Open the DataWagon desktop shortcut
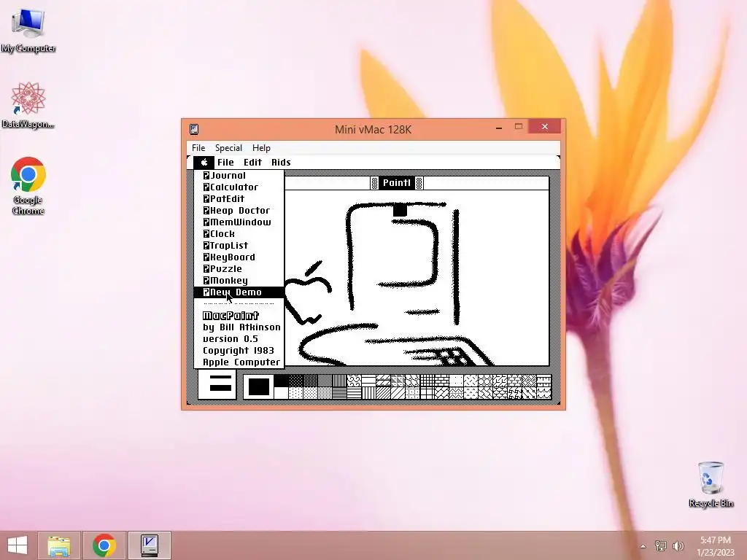The width and height of the screenshot is (747, 560). pyautogui.click(x=28, y=105)
